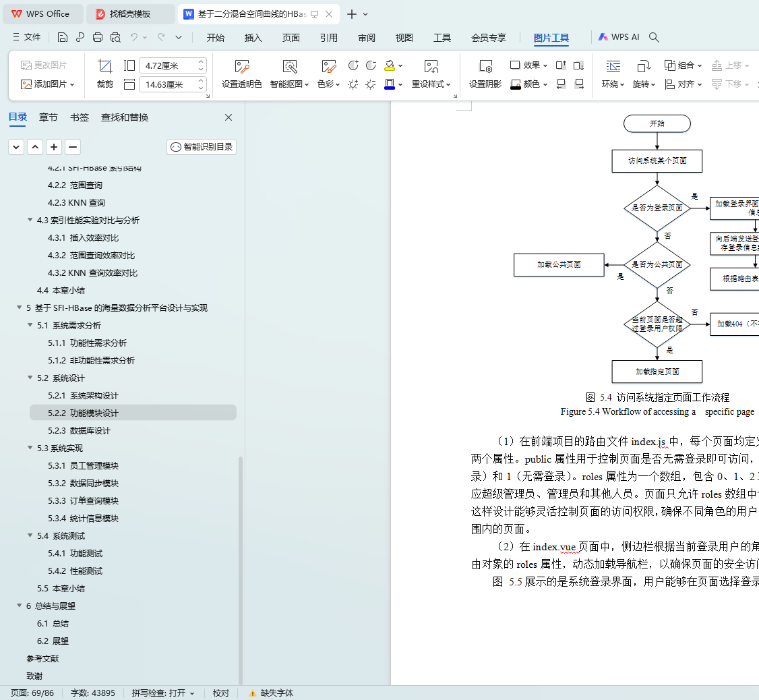Open Add Picture (添加图片) dropdown
759x700 pixels.
pyautogui.click(x=47, y=84)
